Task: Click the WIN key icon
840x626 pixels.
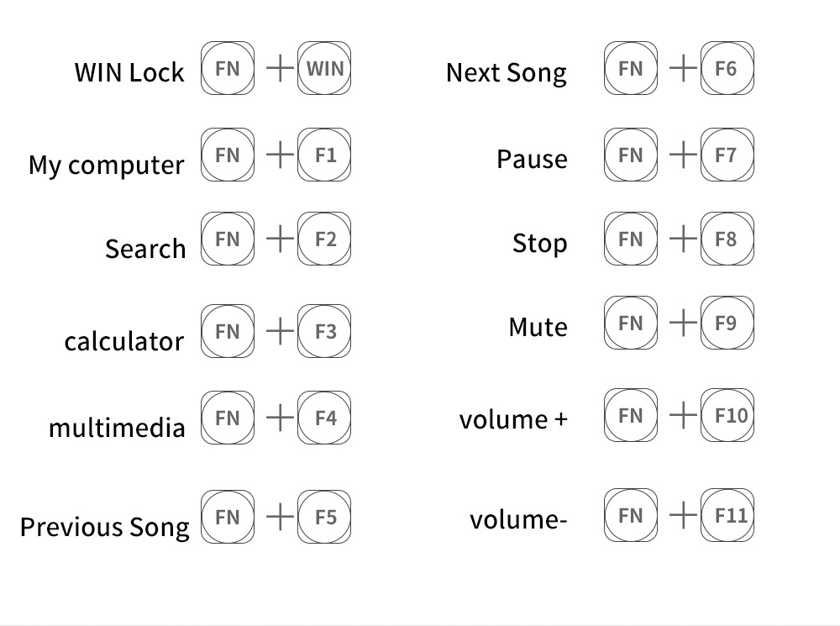Action: tap(324, 69)
